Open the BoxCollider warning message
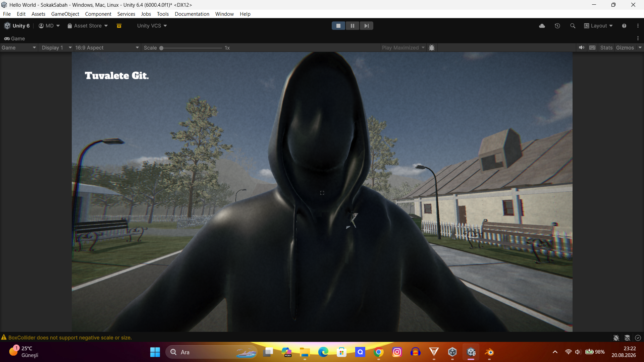Image resolution: width=644 pixels, height=362 pixels. (70, 338)
